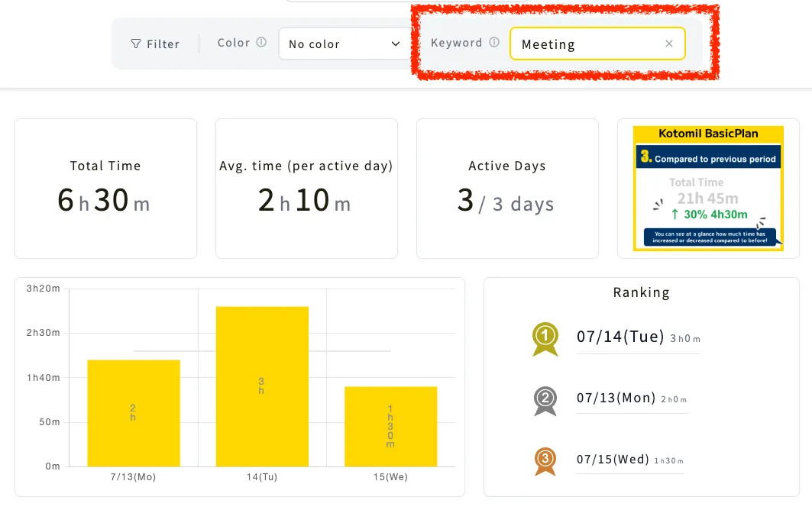Click the 50m axis label
Viewport: 812px width, 513px height.
point(49,422)
